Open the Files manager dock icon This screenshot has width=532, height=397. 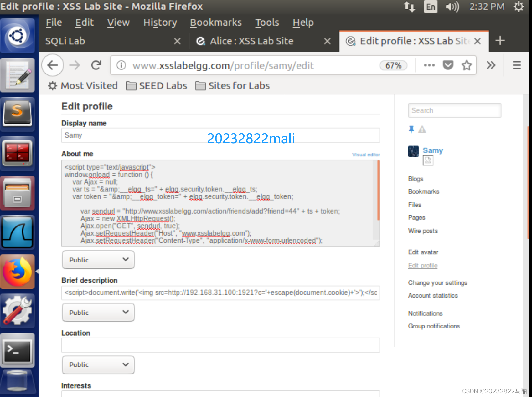point(18,193)
